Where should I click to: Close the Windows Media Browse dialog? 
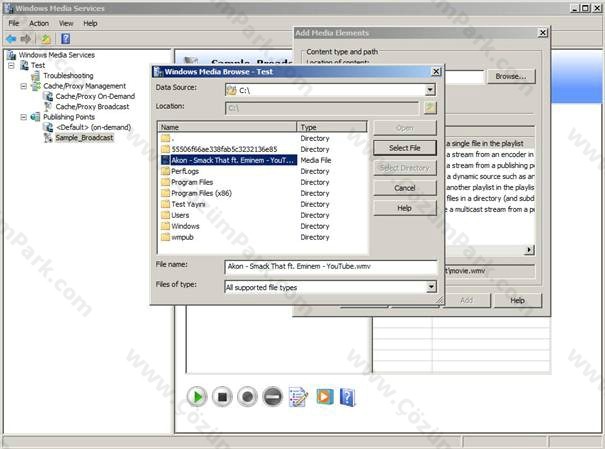(x=436, y=71)
